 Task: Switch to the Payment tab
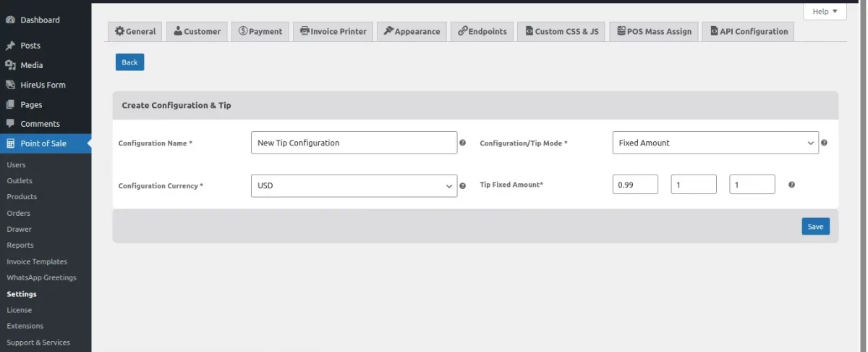pos(260,31)
